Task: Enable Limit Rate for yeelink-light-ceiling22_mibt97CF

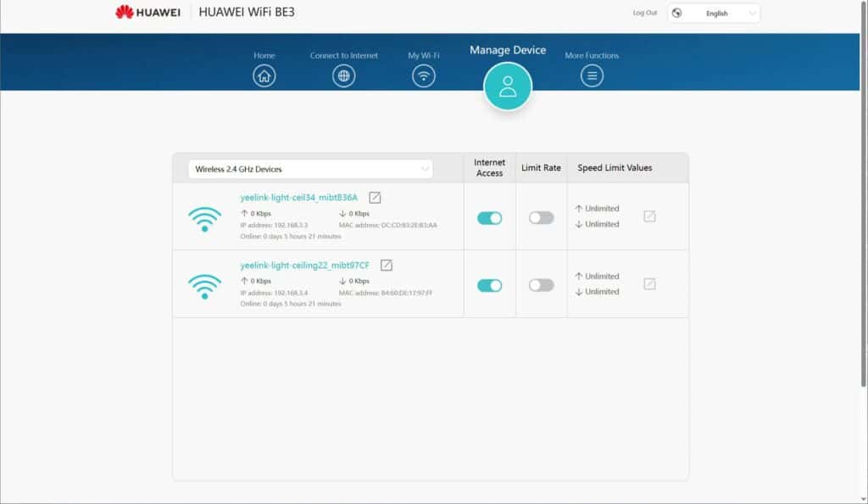Action: tap(541, 286)
